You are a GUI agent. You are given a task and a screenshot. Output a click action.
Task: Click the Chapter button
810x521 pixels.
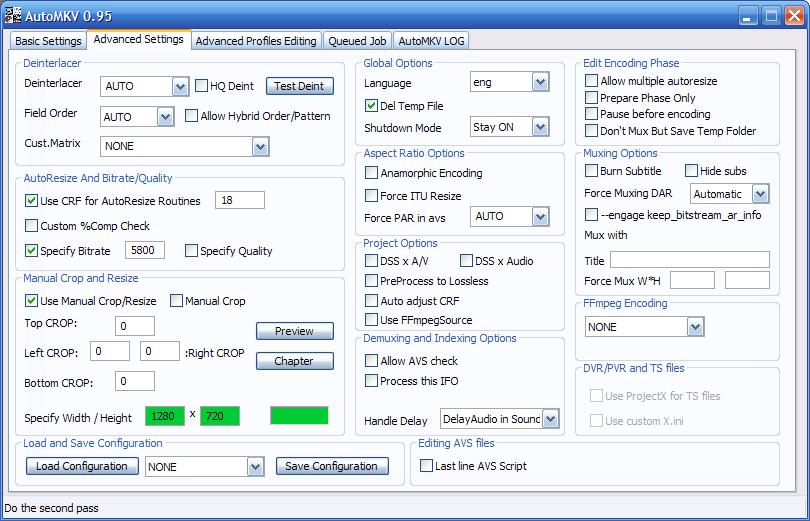[x=294, y=361]
